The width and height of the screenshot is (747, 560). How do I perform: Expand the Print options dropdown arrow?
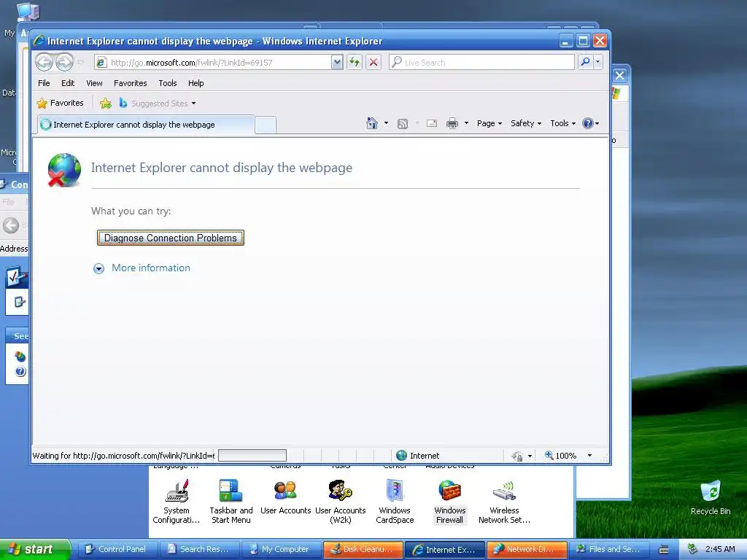tap(466, 123)
